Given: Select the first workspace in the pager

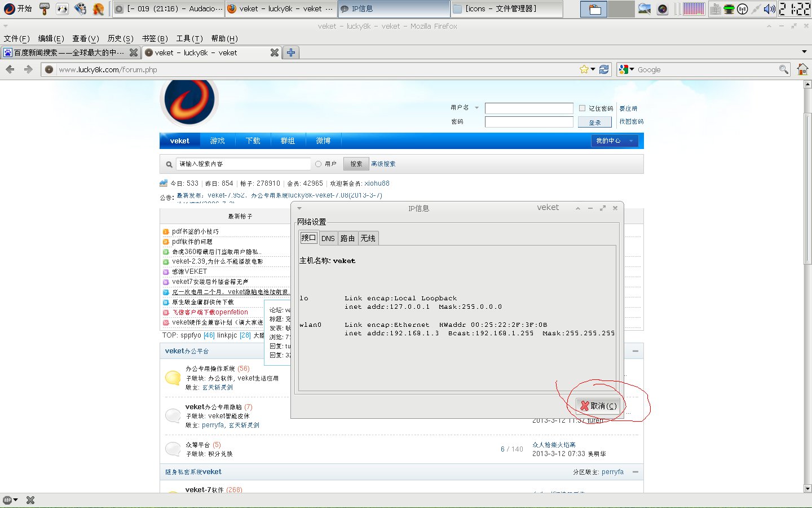Looking at the screenshot, I should (x=594, y=9).
